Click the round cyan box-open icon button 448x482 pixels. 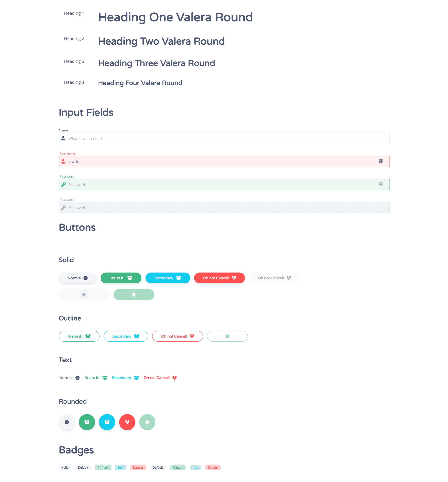[107, 422]
